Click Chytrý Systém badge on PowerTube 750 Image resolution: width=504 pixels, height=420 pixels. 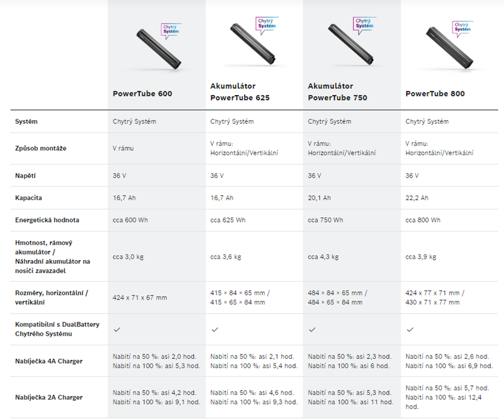click(364, 25)
